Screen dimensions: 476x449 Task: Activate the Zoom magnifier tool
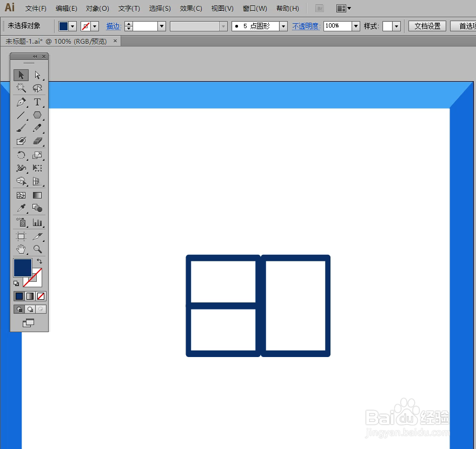tap(37, 249)
